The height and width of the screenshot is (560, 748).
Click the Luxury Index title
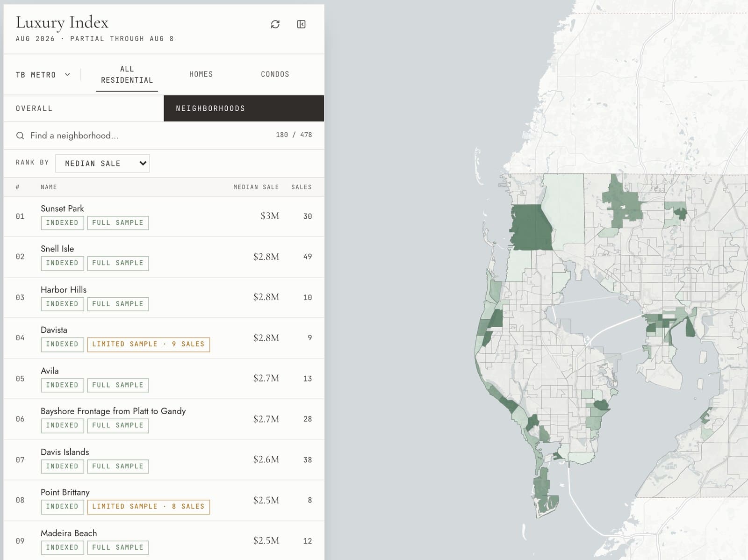[x=62, y=22]
